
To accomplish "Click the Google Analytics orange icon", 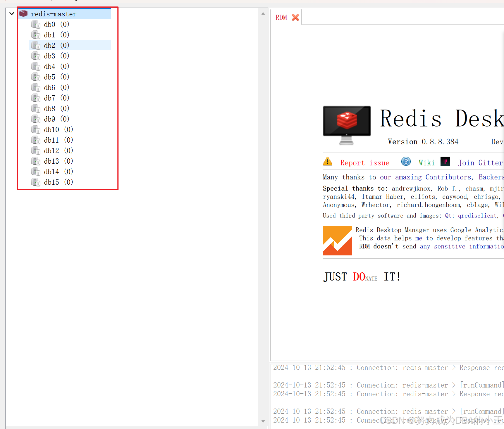I will [x=338, y=241].
